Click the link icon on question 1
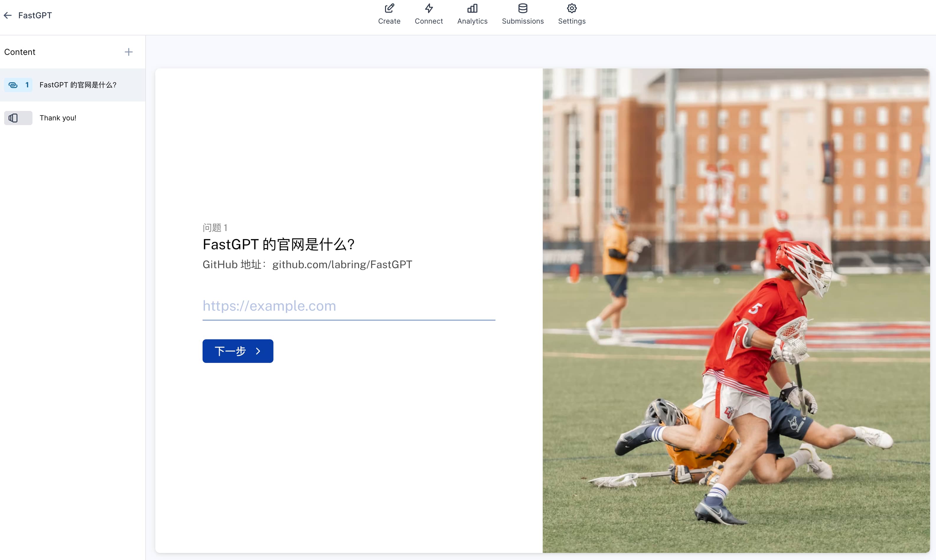The width and height of the screenshot is (936, 560). (13, 85)
